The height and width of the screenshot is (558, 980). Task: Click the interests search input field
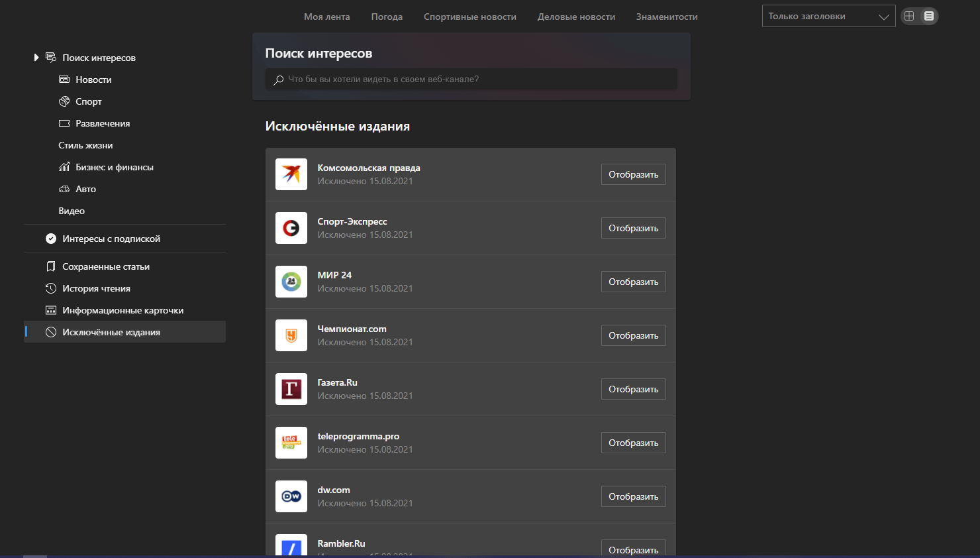471,80
